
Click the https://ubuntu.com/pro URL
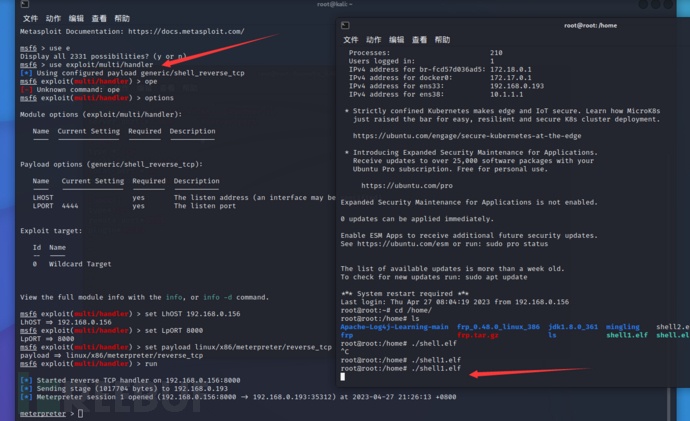point(407,186)
